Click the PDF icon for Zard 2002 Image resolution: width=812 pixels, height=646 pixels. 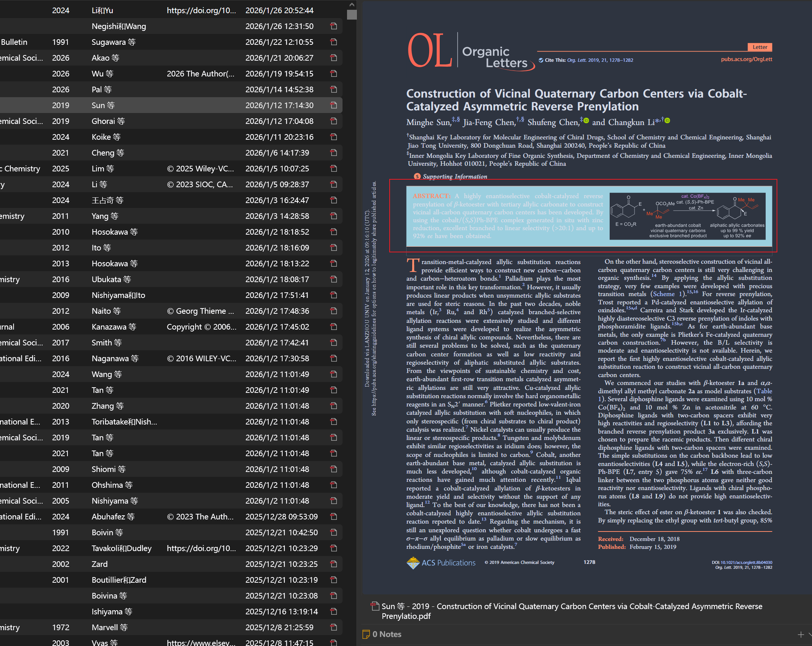(x=333, y=564)
